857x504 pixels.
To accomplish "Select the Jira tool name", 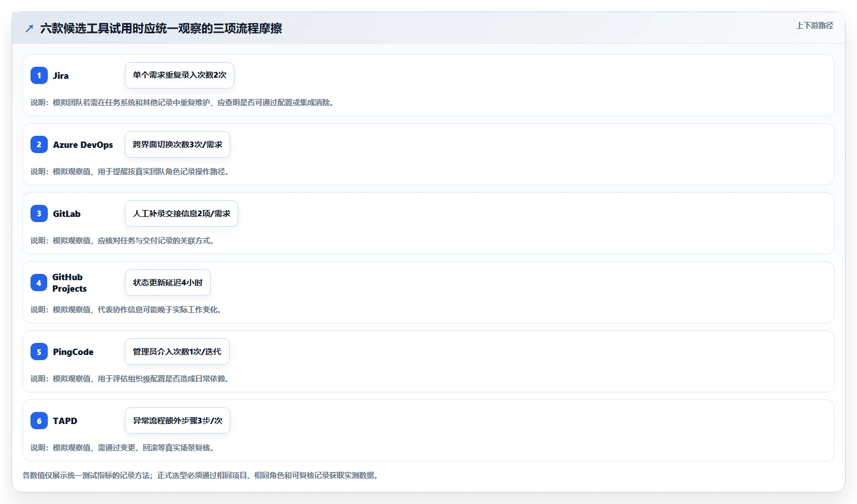I will point(60,75).
